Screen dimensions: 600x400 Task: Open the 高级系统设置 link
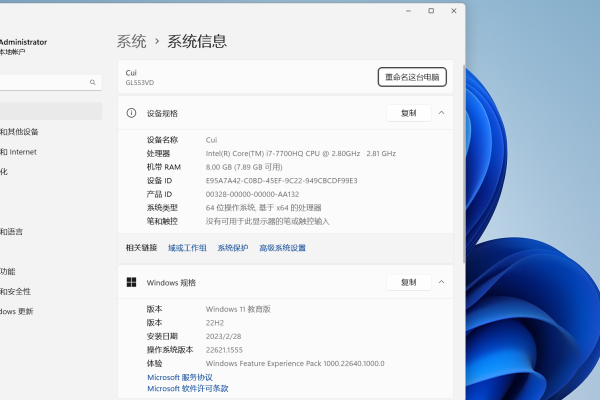(x=282, y=248)
